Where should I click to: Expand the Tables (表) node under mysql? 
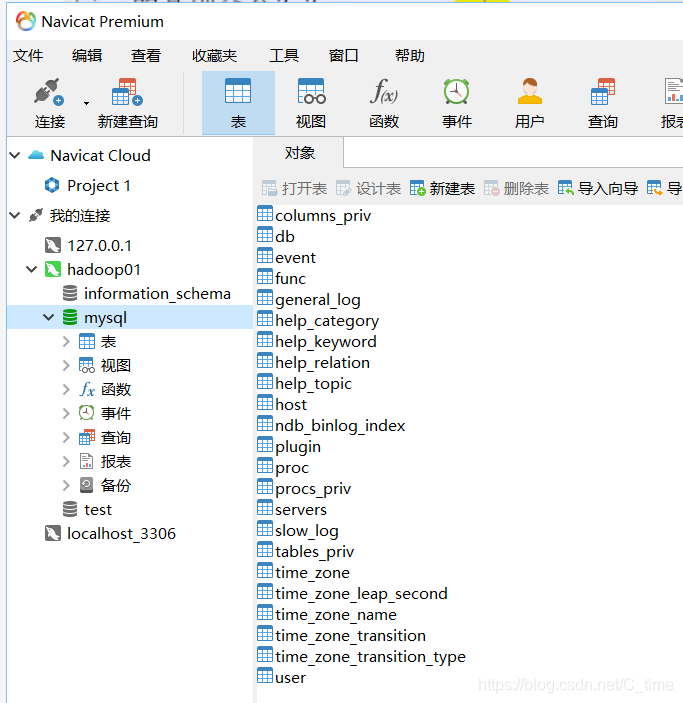(66, 342)
